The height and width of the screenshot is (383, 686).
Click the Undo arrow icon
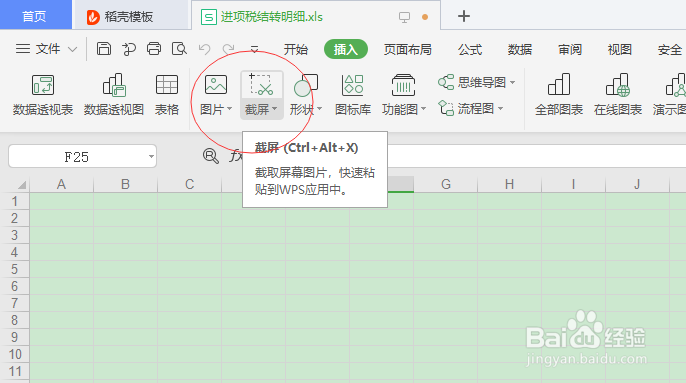click(x=204, y=49)
